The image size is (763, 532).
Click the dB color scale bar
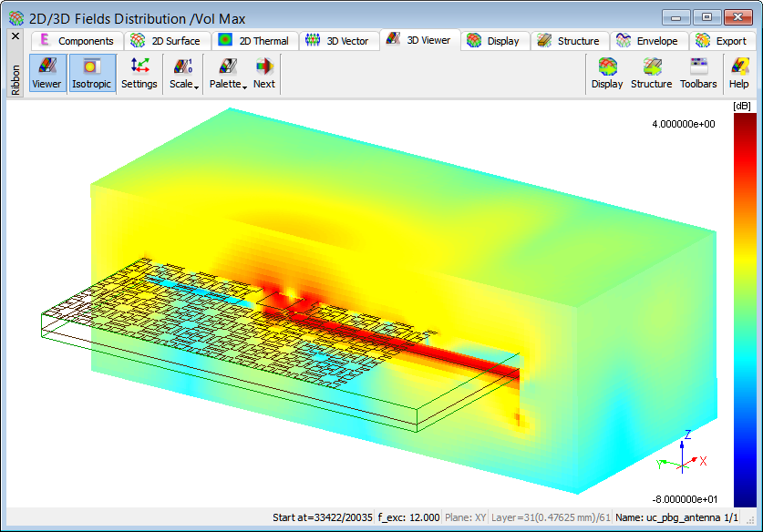tap(745, 310)
